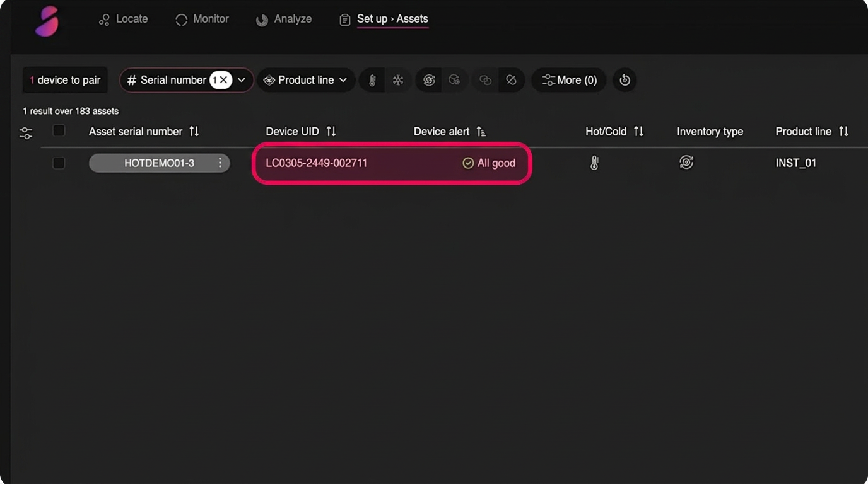Viewport: 868px width, 484px height.
Task: Open the Set up › Assets section
Action: [384, 19]
